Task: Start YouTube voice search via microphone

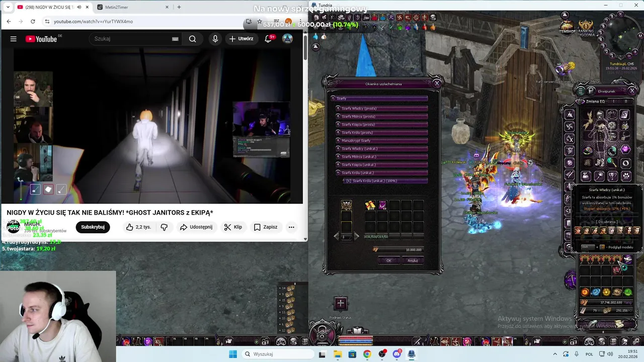Action: pos(215,39)
